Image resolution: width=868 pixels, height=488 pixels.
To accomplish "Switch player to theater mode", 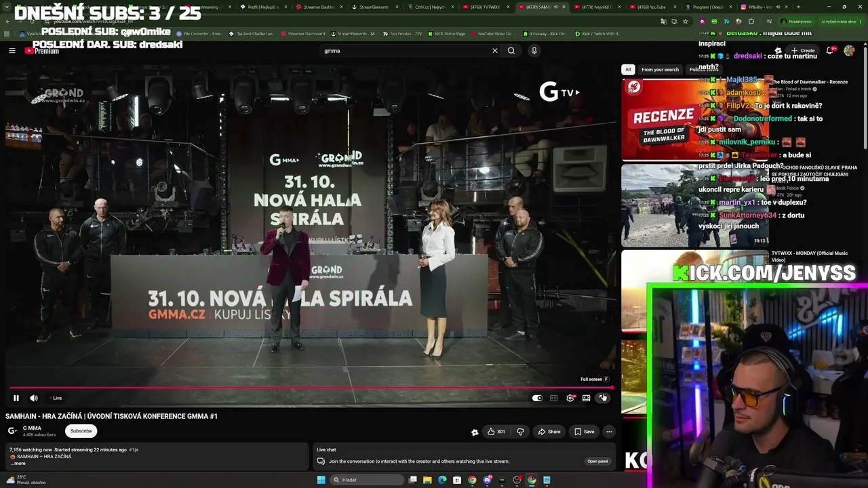I will (x=587, y=398).
